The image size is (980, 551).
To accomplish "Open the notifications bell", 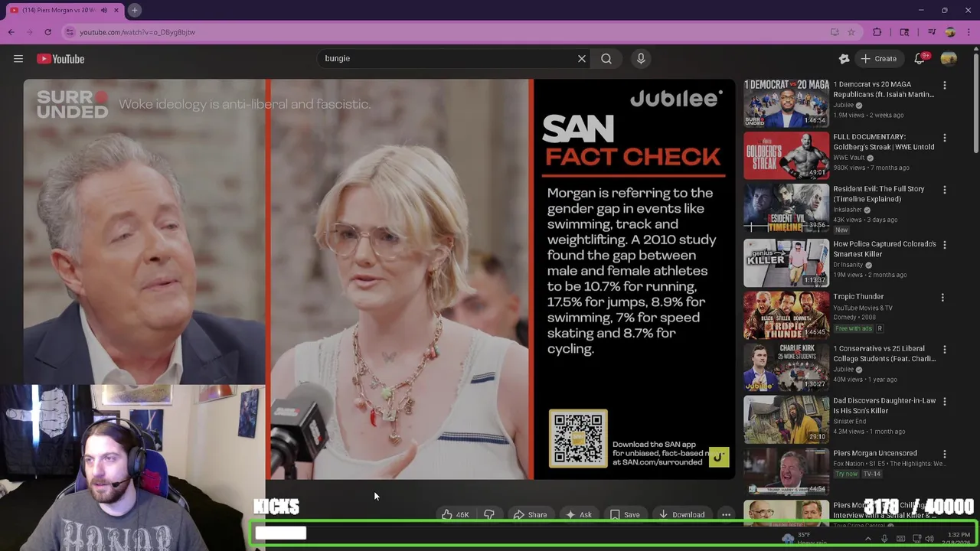I will coord(920,59).
